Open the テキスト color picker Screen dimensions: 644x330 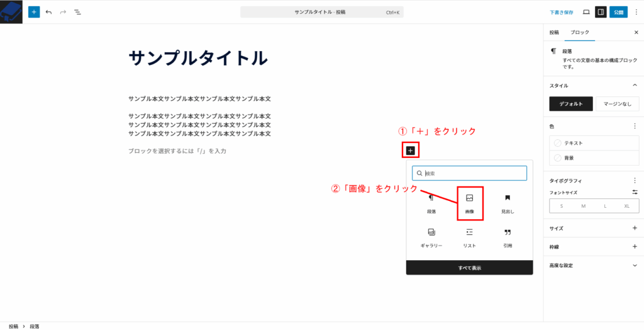pyautogui.click(x=594, y=143)
